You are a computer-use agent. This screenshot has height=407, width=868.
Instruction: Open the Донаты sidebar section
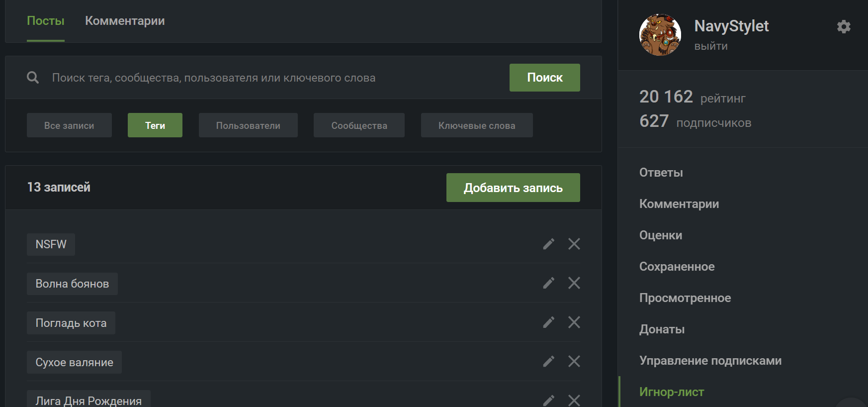[662, 329]
